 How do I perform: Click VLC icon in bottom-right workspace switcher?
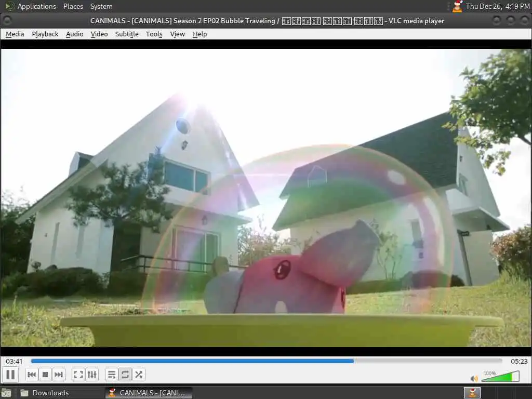472,393
